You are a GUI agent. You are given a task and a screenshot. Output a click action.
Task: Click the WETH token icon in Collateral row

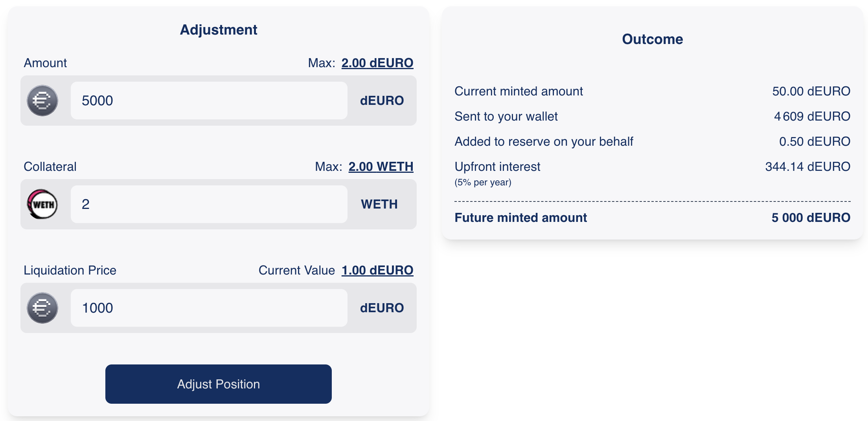click(42, 204)
